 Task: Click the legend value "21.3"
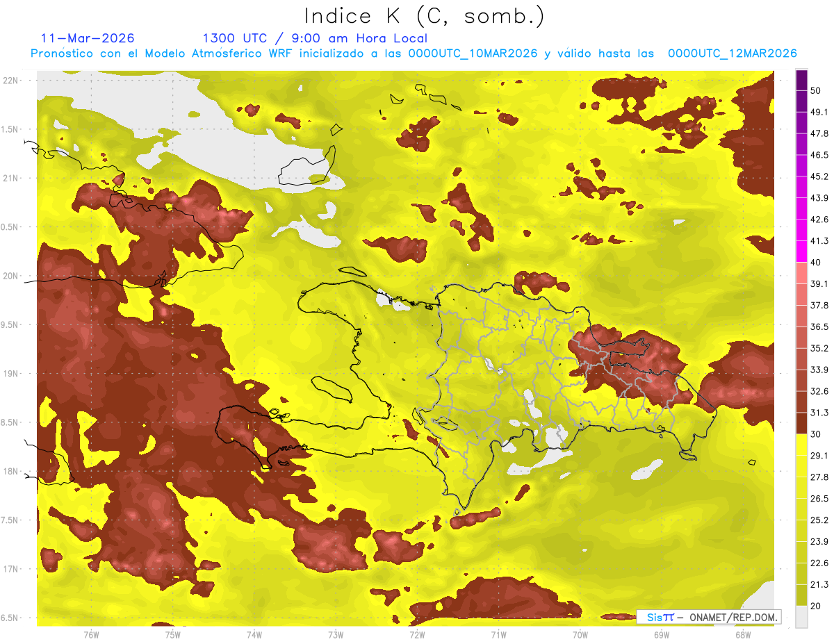(x=819, y=584)
